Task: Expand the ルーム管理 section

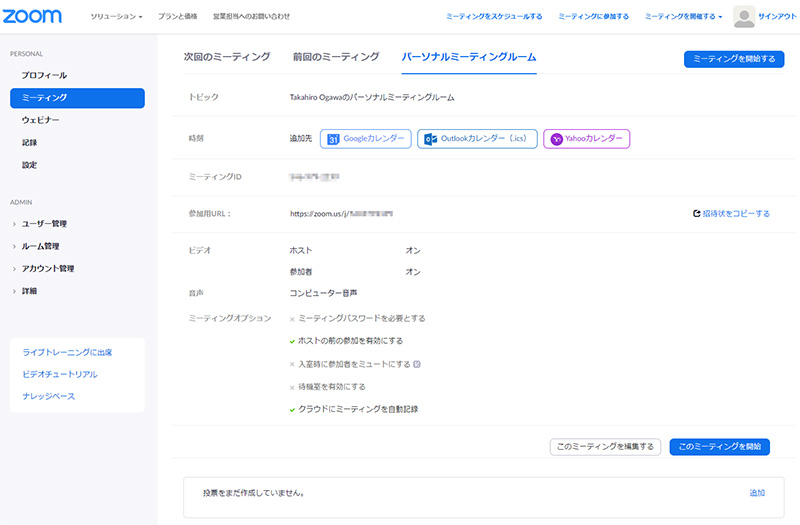Action: [40, 246]
